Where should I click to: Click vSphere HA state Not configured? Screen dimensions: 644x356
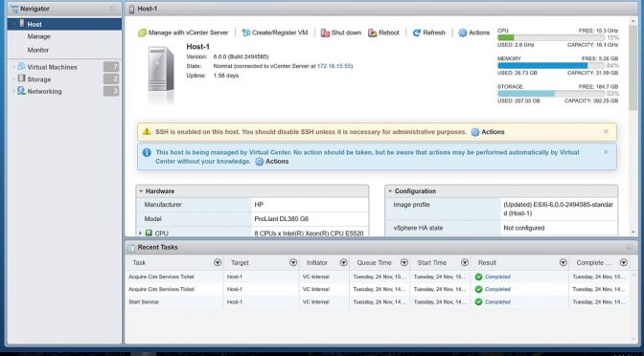pos(523,228)
